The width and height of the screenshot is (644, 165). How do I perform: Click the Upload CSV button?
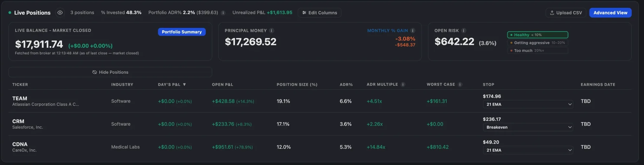click(x=566, y=13)
